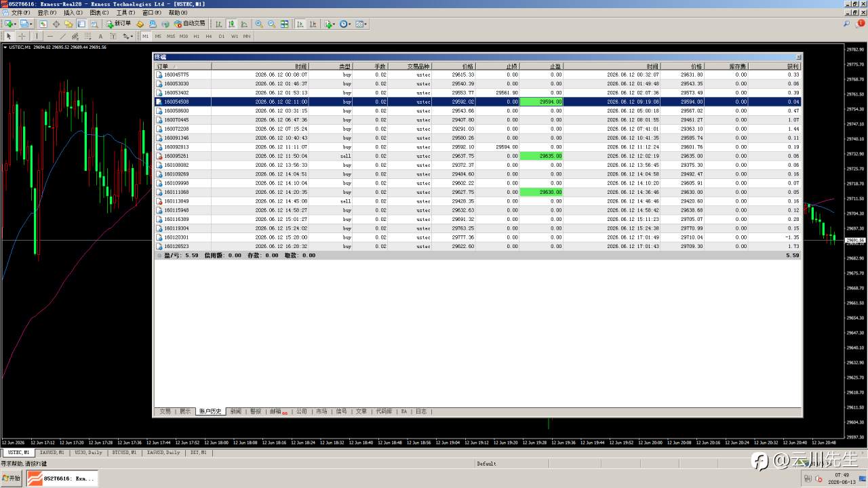
Task: Draw a horizontal line tool
Action: pos(50,36)
